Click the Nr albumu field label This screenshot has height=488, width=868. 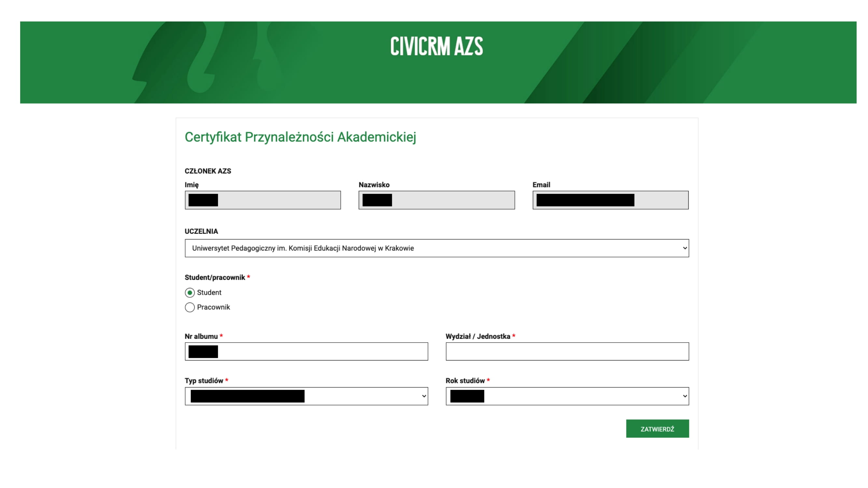click(201, 336)
